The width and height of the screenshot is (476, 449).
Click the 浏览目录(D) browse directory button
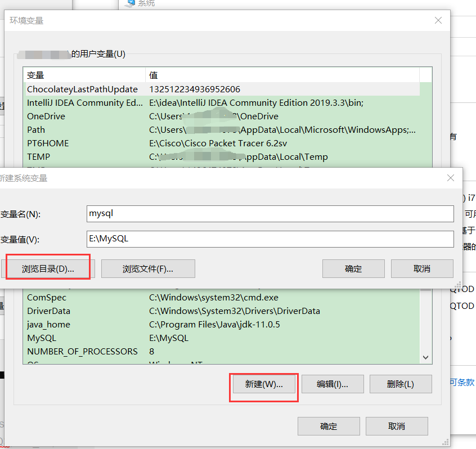[48, 268]
